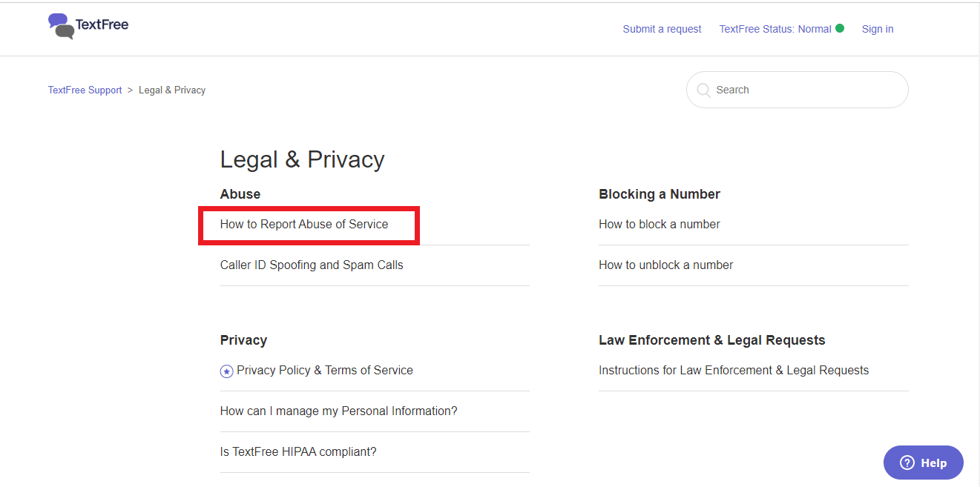Screen dimensions: 980x487
Task: Click the search magnifier icon
Action: click(703, 90)
